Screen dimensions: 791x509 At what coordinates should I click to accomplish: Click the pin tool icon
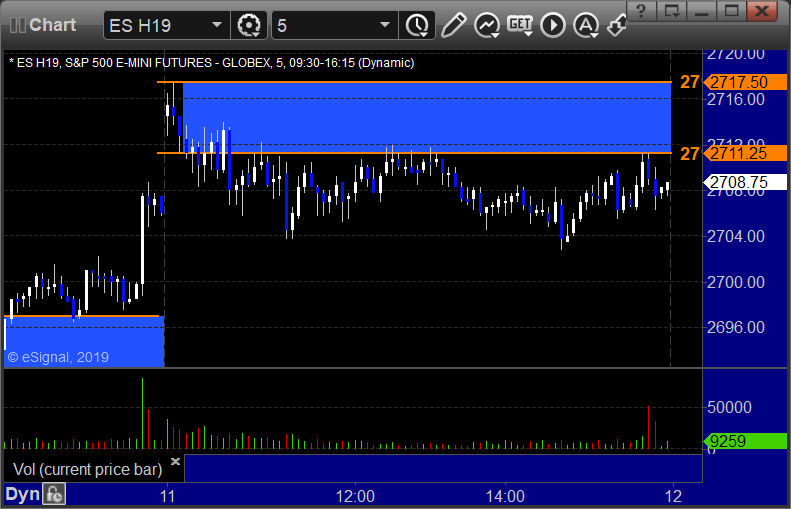click(x=616, y=25)
